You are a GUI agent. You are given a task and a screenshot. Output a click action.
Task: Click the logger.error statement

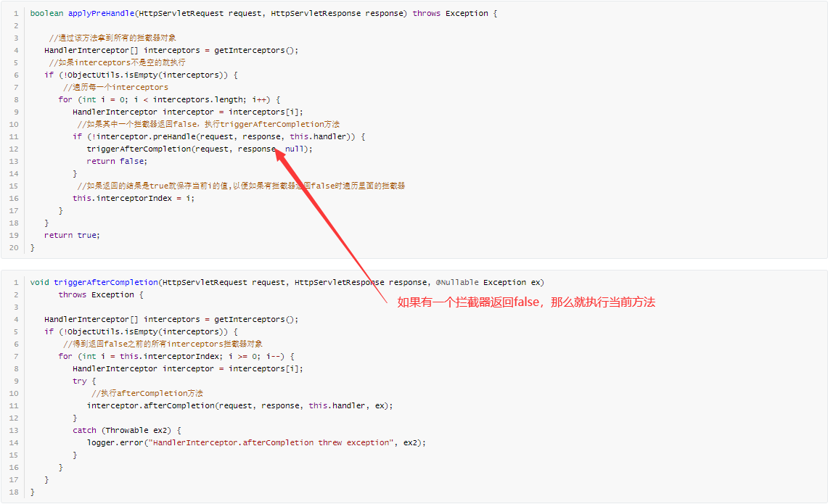coord(255,442)
